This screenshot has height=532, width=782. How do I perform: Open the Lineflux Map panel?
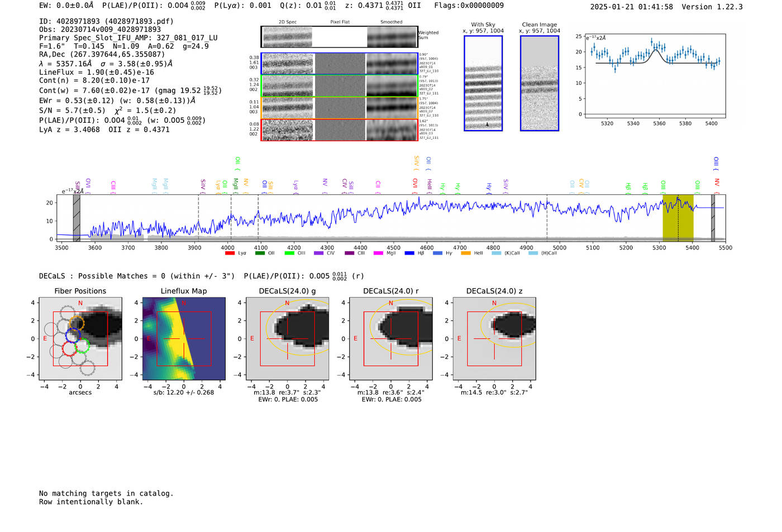pyautogui.click(x=184, y=338)
